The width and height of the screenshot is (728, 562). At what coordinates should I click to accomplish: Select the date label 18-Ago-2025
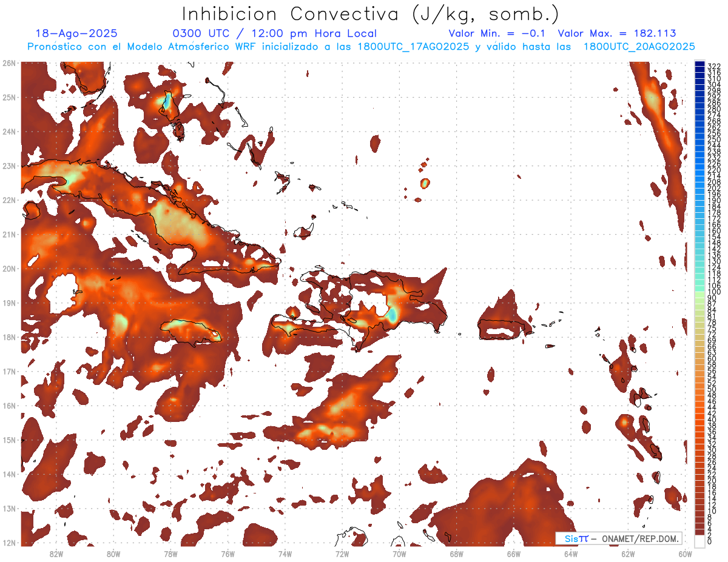(76, 34)
